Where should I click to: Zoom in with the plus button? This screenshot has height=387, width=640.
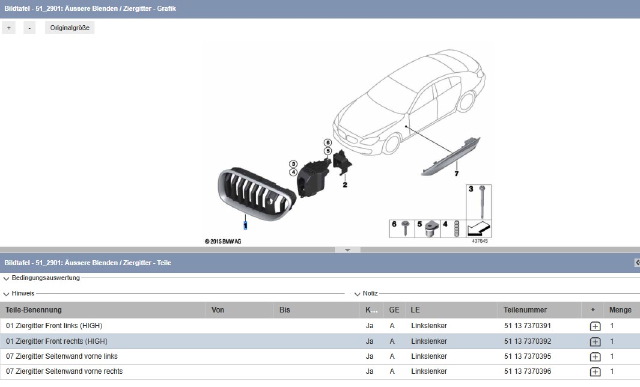(9, 28)
